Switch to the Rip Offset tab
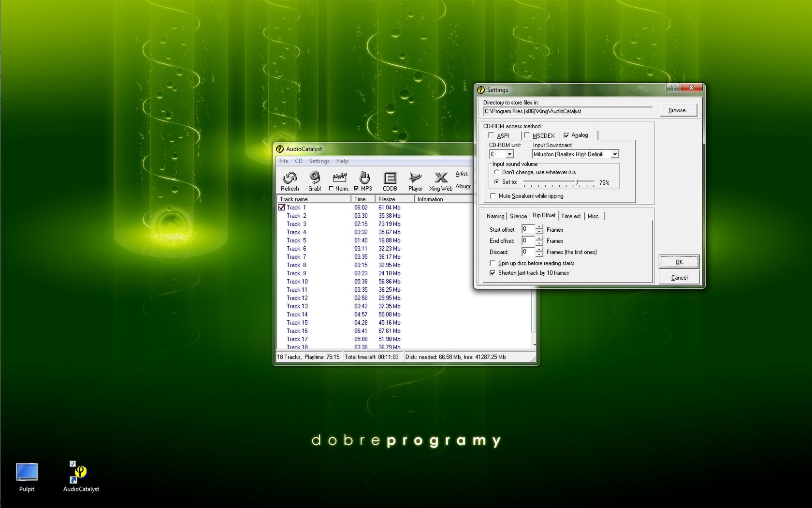Screen dimensions: 812x508 (544, 215)
